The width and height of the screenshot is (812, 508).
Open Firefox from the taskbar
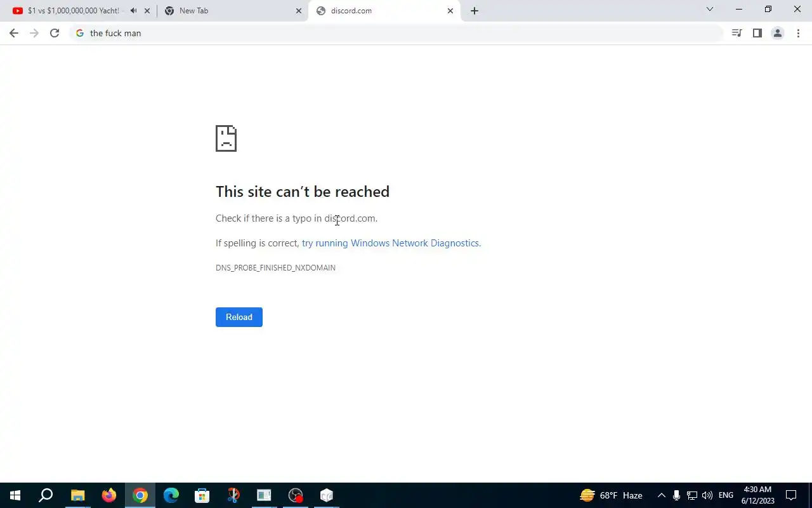click(x=109, y=495)
